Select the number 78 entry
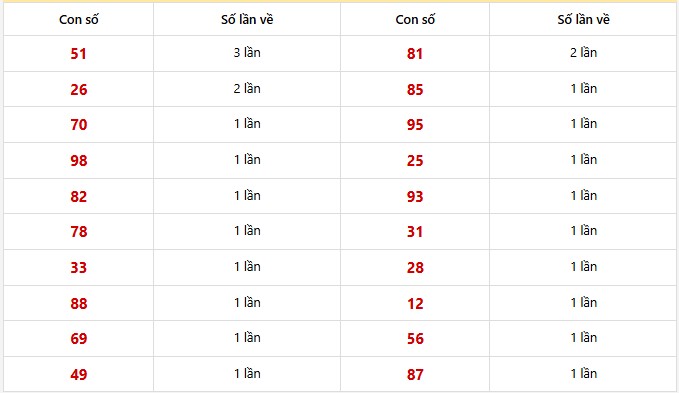679x393 pixels. (x=78, y=232)
